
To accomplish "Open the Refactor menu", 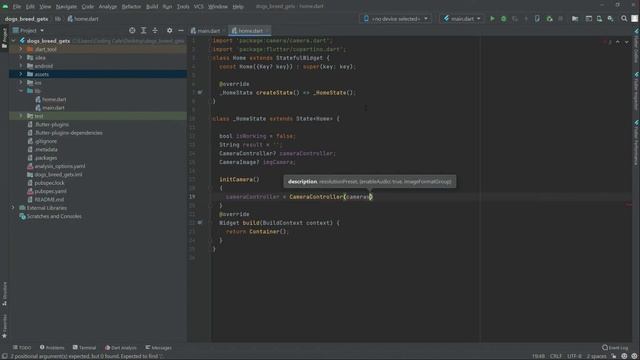I will coord(131,7).
